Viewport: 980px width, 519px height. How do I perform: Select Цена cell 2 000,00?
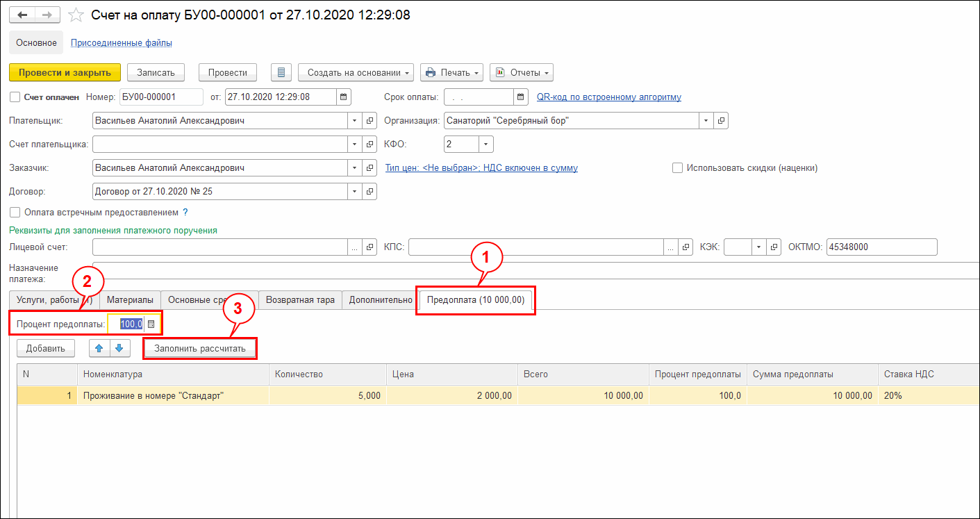tap(452, 395)
